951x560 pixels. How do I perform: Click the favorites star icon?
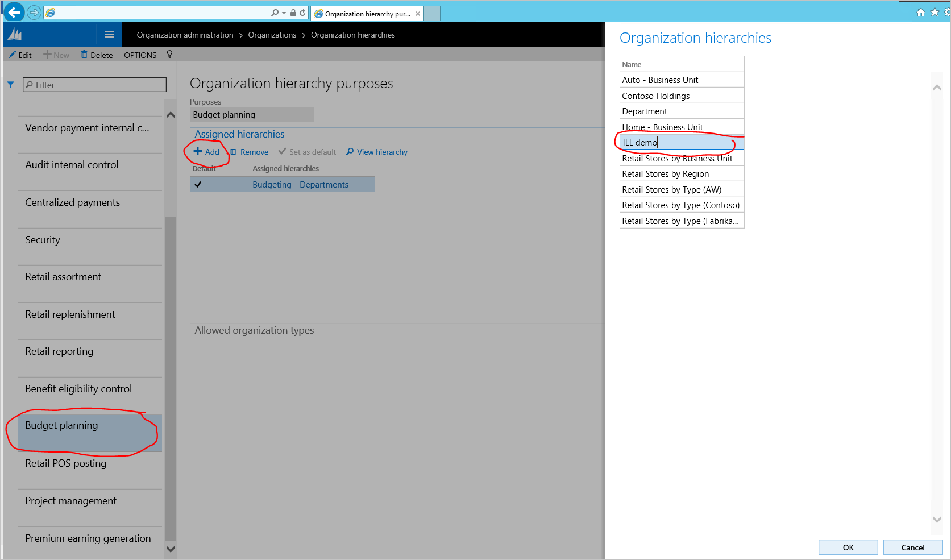pos(935,13)
